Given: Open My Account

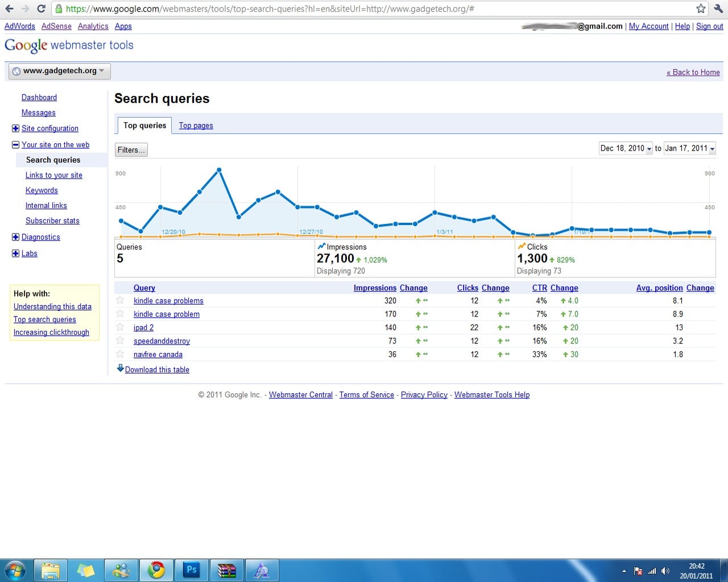Looking at the screenshot, I should 648,26.
